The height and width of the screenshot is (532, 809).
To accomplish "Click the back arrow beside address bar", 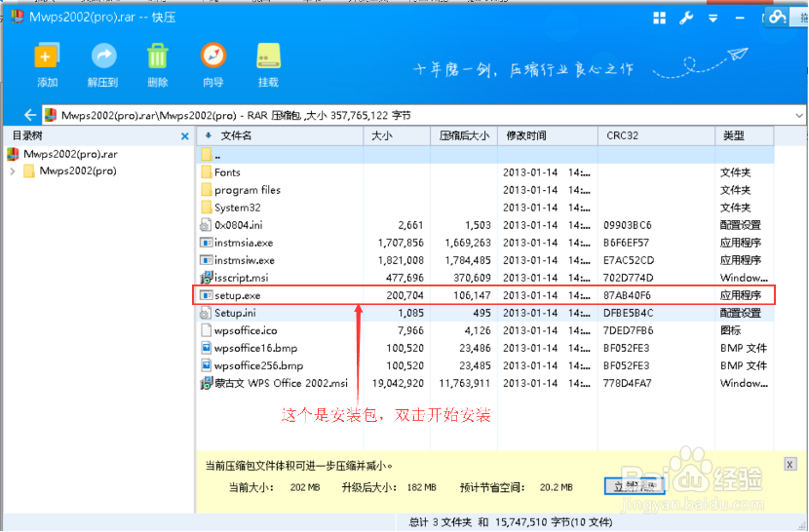I will pyautogui.click(x=30, y=115).
